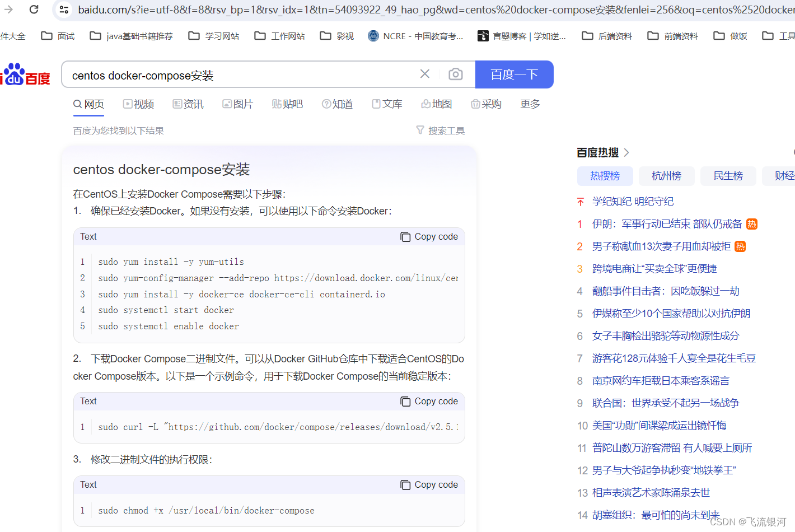Open hot topic 南京网约车拒载日本乘客系谣言

click(661, 381)
